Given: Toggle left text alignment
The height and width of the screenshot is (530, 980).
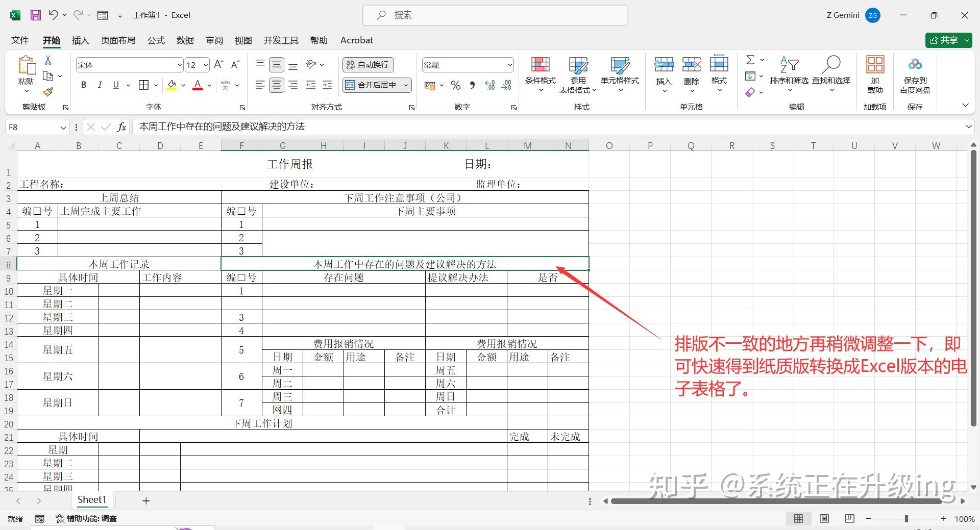Looking at the screenshot, I should (x=260, y=85).
